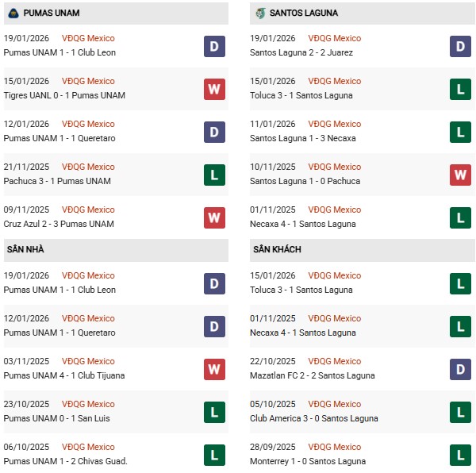This screenshot has width=476, height=473.
Task: Click the Santos Laguna team logo
Action: 260,13
